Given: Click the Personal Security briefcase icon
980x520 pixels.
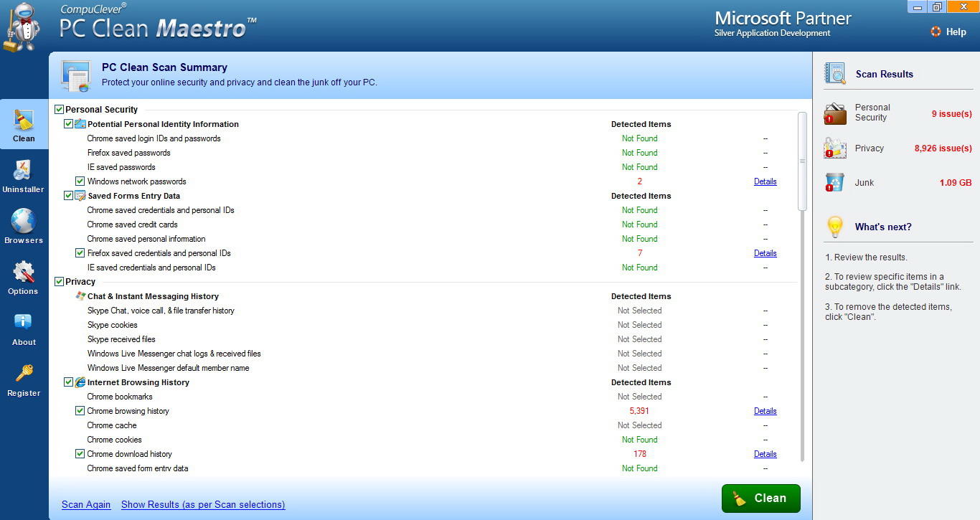Looking at the screenshot, I should pyautogui.click(x=835, y=113).
